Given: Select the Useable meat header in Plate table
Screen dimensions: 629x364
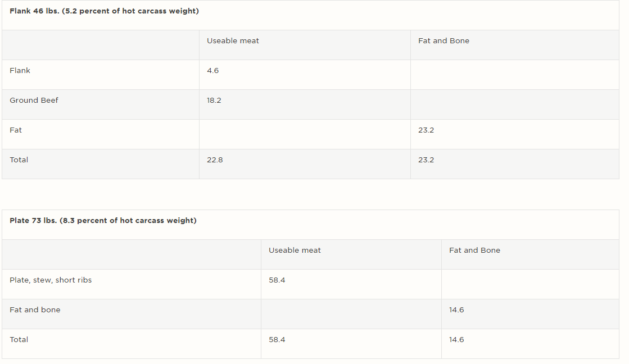Looking at the screenshot, I should point(295,251).
